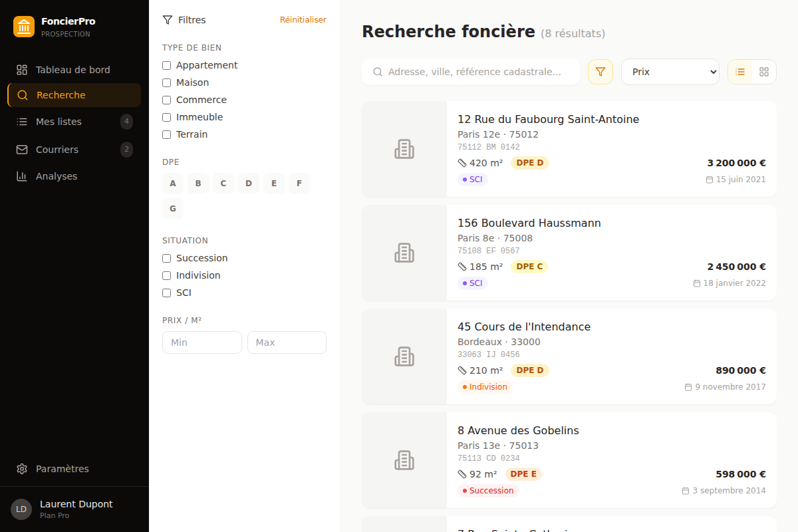Select DPE class G

[x=173, y=209]
